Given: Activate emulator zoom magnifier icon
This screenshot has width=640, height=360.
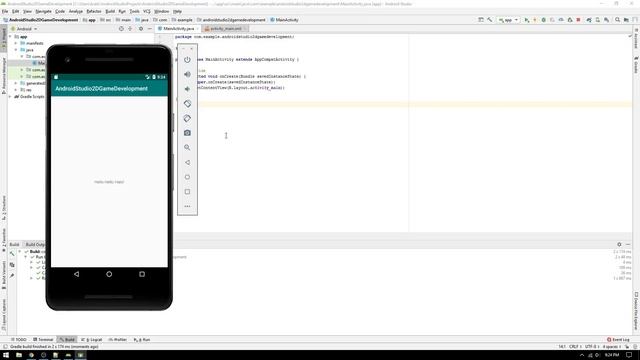Looking at the screenshot, I should [x=187, y=148].
